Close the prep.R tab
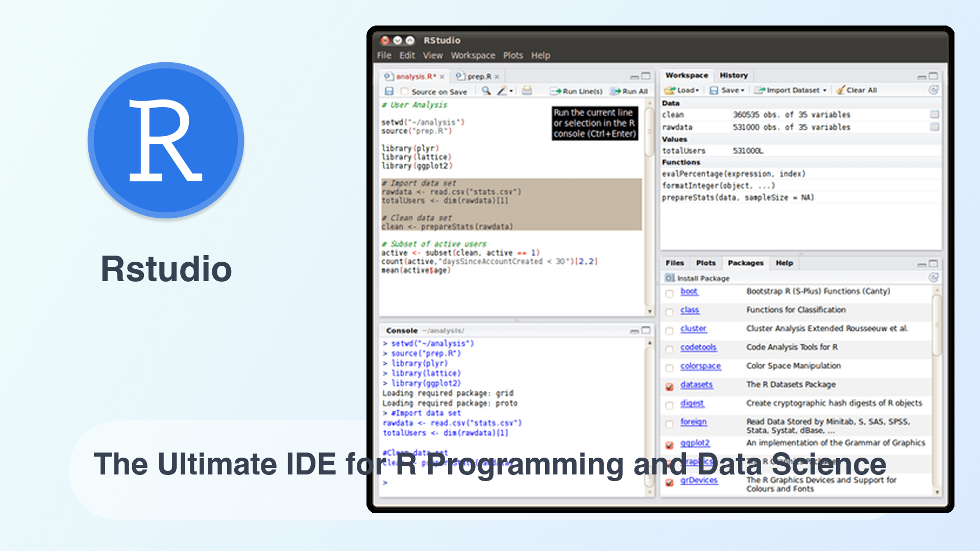Screen dimensions: 980x551 click(497, 77)
